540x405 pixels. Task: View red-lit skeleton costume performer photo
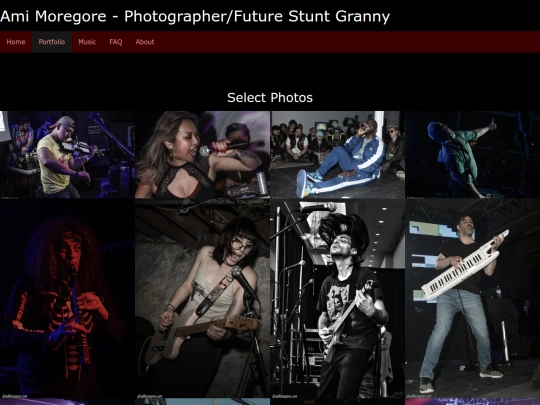click(x=68, y=299)
